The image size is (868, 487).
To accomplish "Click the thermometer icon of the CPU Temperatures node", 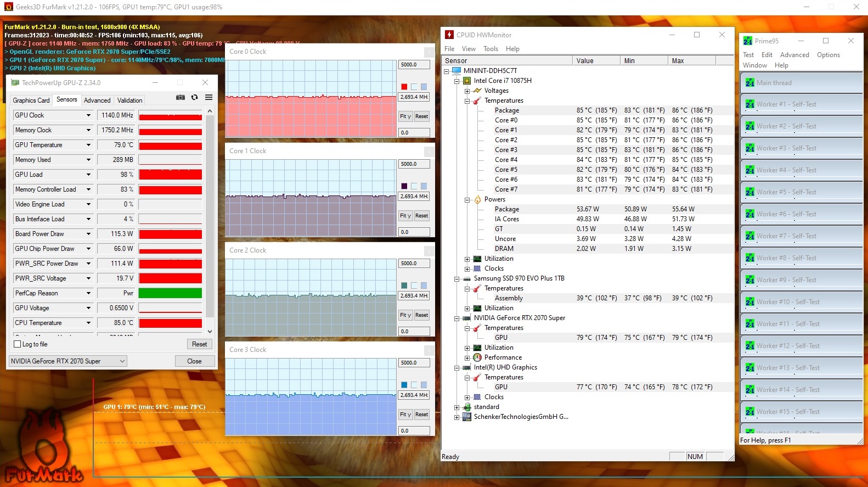I will (477, 100).
